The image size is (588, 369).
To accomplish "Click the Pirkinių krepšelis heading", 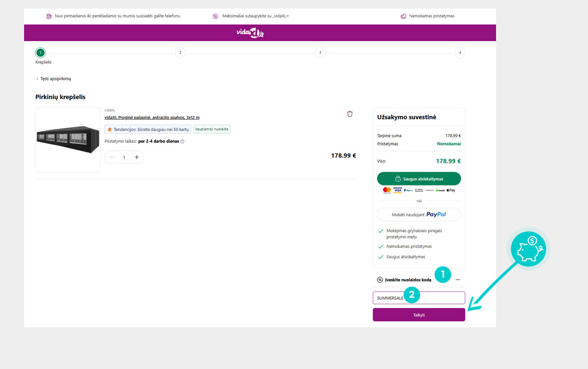I will (x=60, y=97).
